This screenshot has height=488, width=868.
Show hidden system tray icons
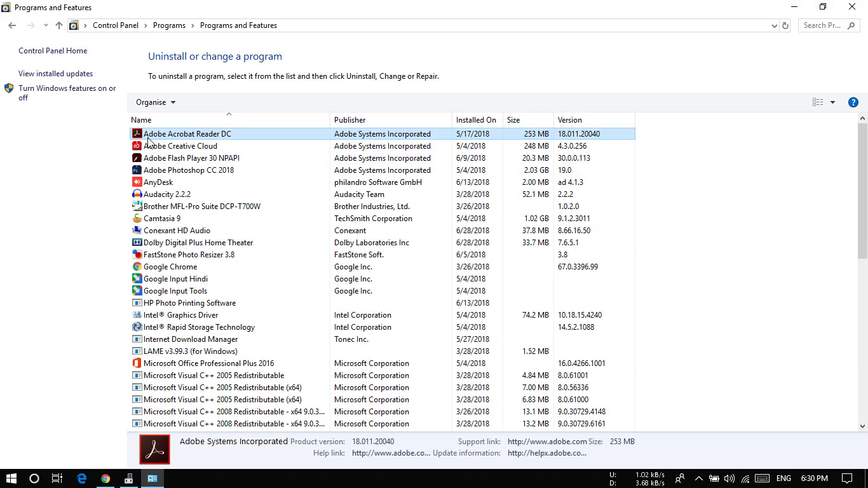coord(698,478)
